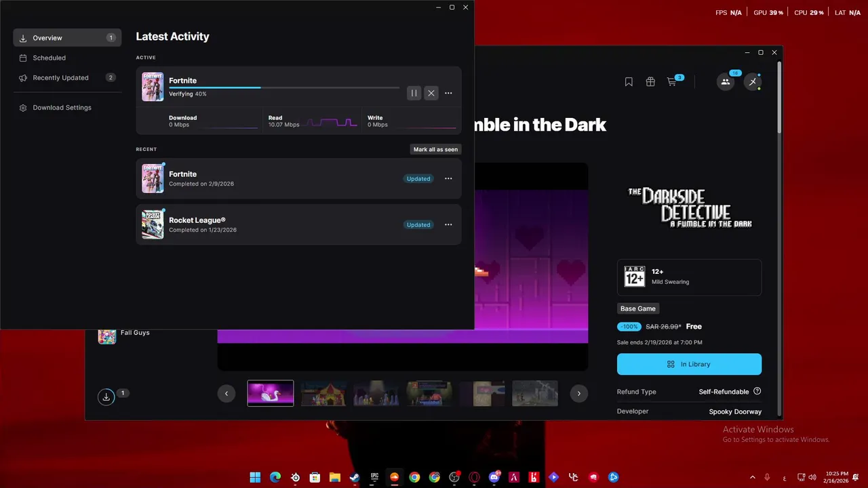
Task: Open Opera browser from taskbar
Action: point(474,477)
